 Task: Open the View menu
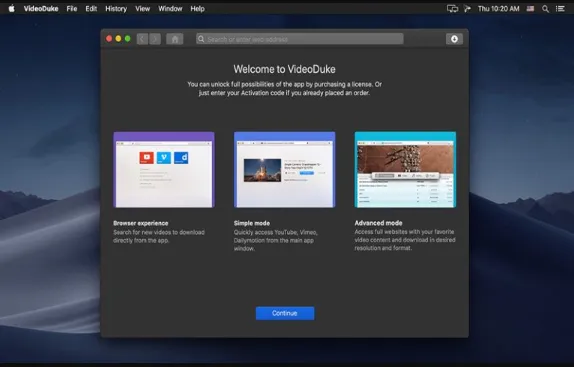click(142, 8)
